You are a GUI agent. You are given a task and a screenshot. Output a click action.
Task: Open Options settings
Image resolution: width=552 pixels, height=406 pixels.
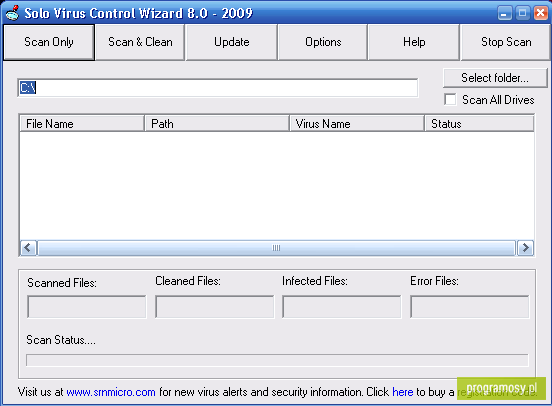click(323, 42)
